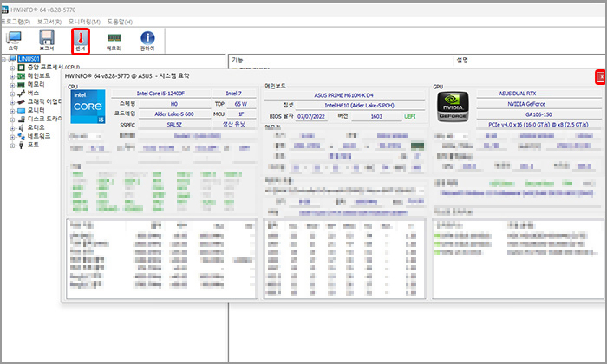Open the 도움말(H) menu

tap(120, 22)
